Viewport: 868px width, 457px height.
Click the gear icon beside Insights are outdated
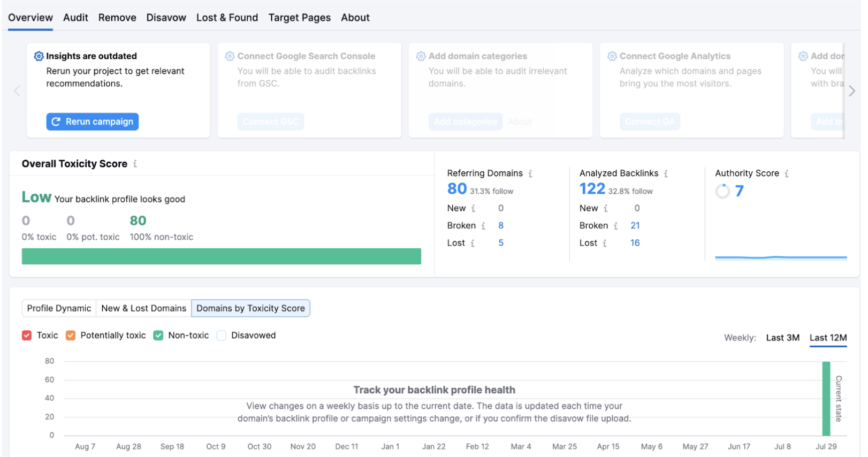pyautogui.click(x=39, y=56)
